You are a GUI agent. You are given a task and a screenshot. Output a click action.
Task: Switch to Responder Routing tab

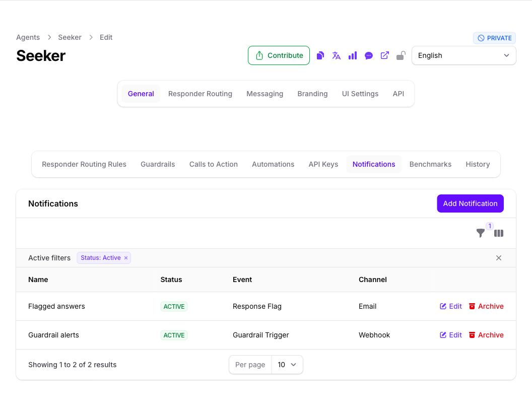point(200,94)
